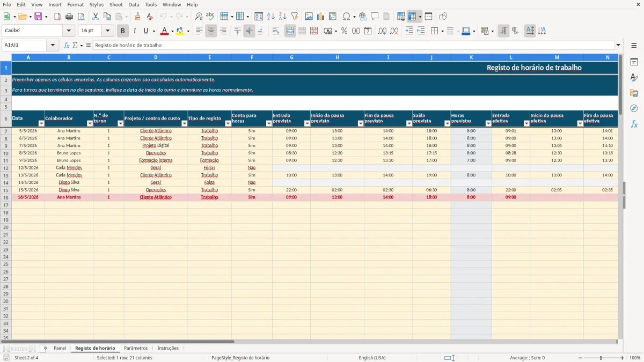The image size is (644, 362).
Task: Open filter dropdown on Tipo de registo
Action: [228, 123]
